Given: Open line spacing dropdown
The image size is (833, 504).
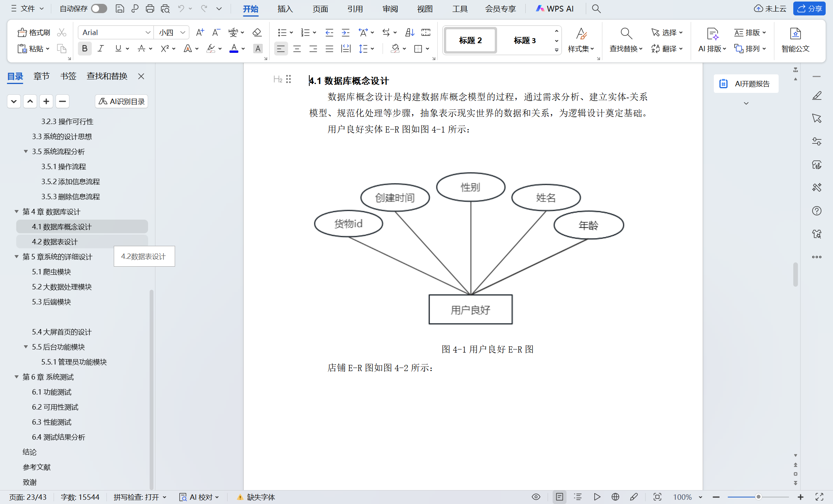Looking at the screenshot, I should click(373, 49).
